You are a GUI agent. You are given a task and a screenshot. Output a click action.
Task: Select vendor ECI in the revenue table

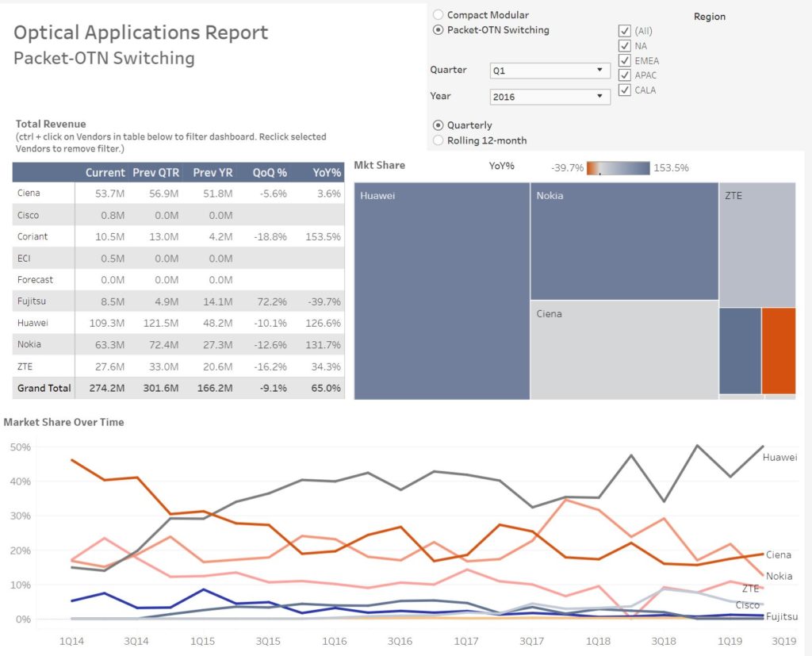[24, 258]
